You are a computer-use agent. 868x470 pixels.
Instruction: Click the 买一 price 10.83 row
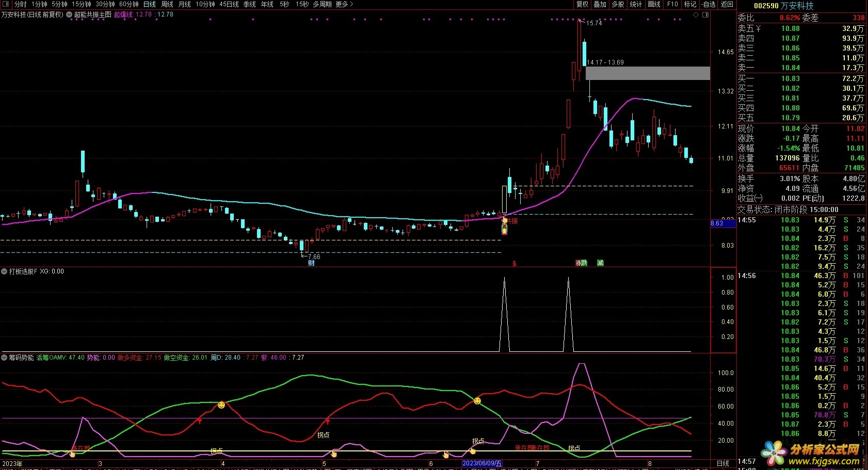801,78
